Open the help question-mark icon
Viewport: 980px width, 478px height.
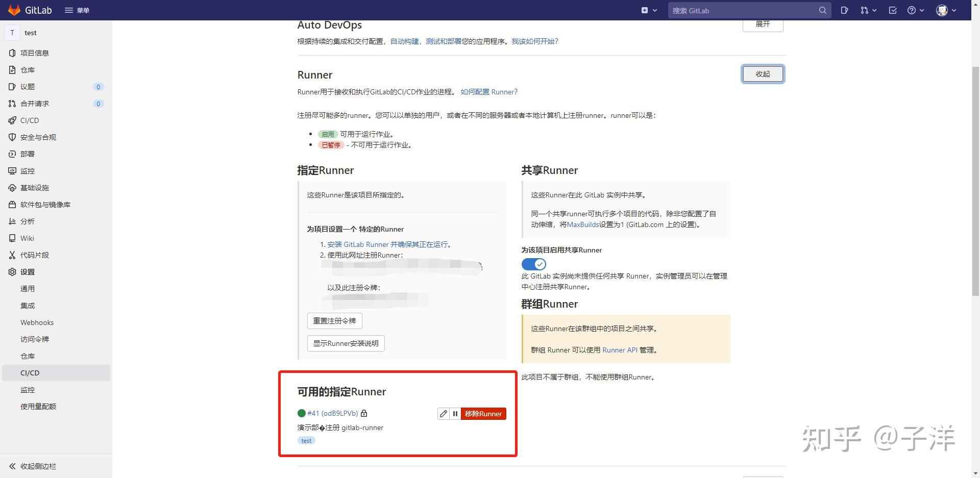913,10
